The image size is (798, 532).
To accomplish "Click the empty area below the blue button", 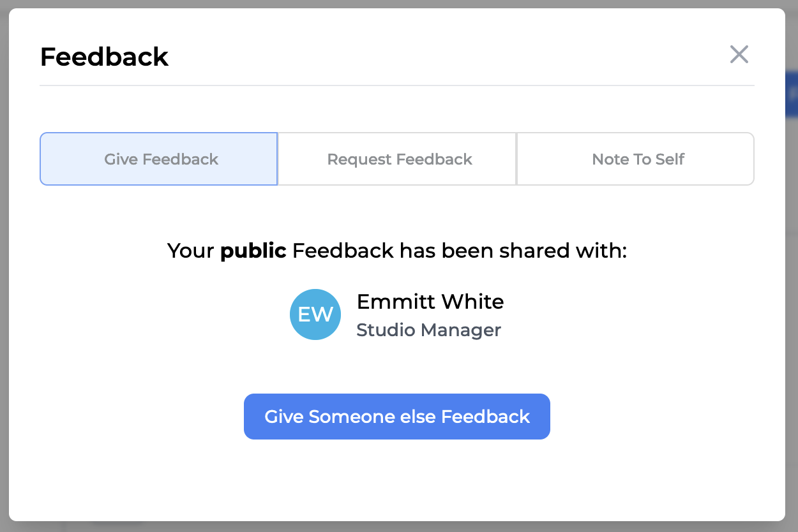I will coord(396,478).
